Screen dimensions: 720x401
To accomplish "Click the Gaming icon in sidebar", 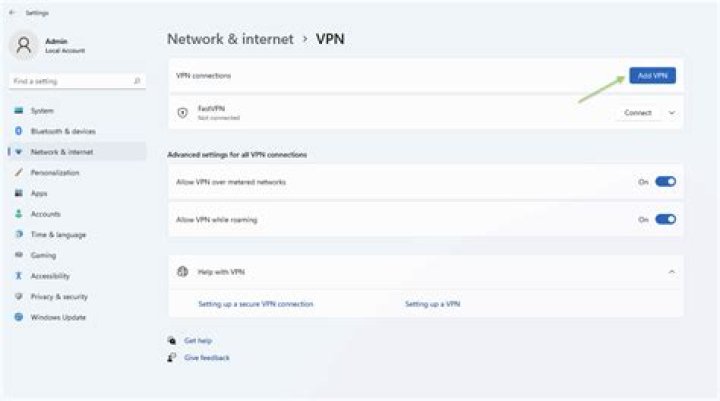I will click(x=19, y=255).
